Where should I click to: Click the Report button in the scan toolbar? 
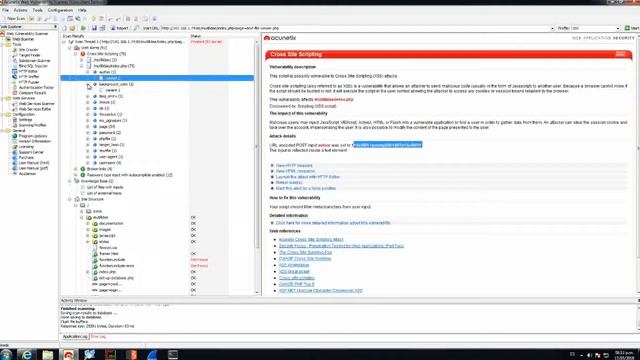[119, 28]
